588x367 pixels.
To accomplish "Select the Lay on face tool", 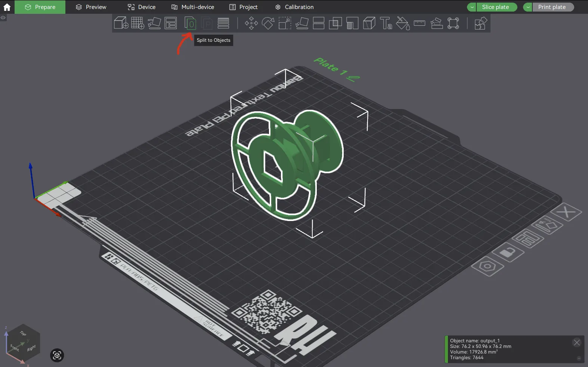I will point(302,23).
